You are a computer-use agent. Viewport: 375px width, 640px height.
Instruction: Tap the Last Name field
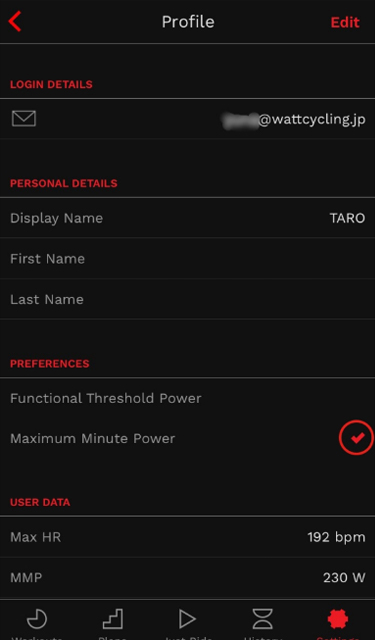[187, 299]
